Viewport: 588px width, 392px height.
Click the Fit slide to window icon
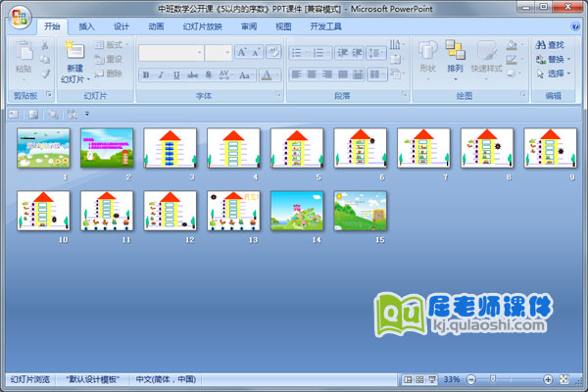click(563, 379)
